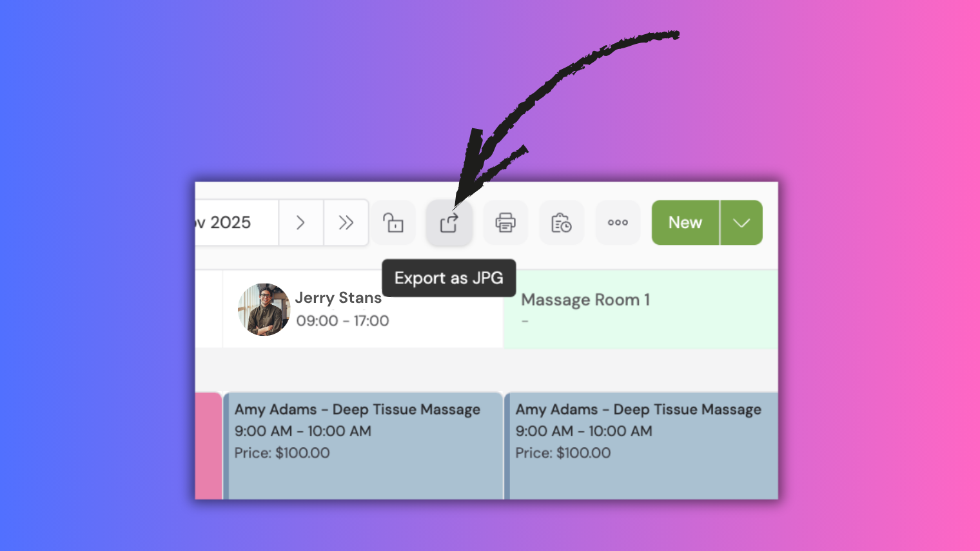This screenshot has width=980, height=551.
Task: Click Jerry Stans' profile photo
Action: (264, 309)
